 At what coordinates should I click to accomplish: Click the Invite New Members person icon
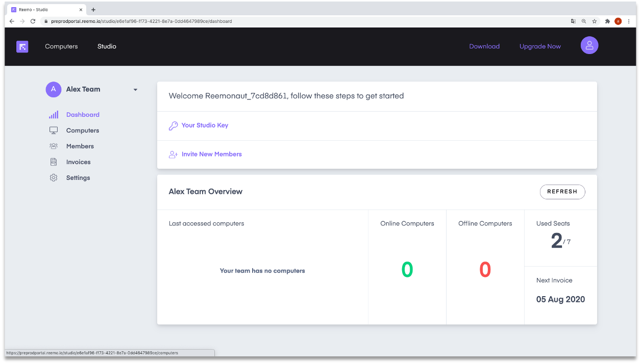point(174,154)
